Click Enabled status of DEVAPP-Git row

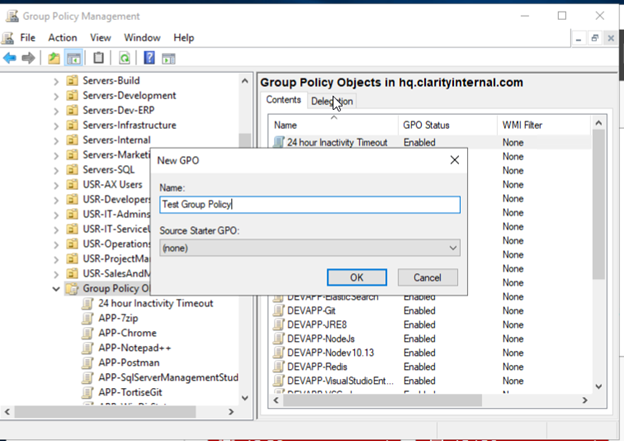(x=419, y=310)
